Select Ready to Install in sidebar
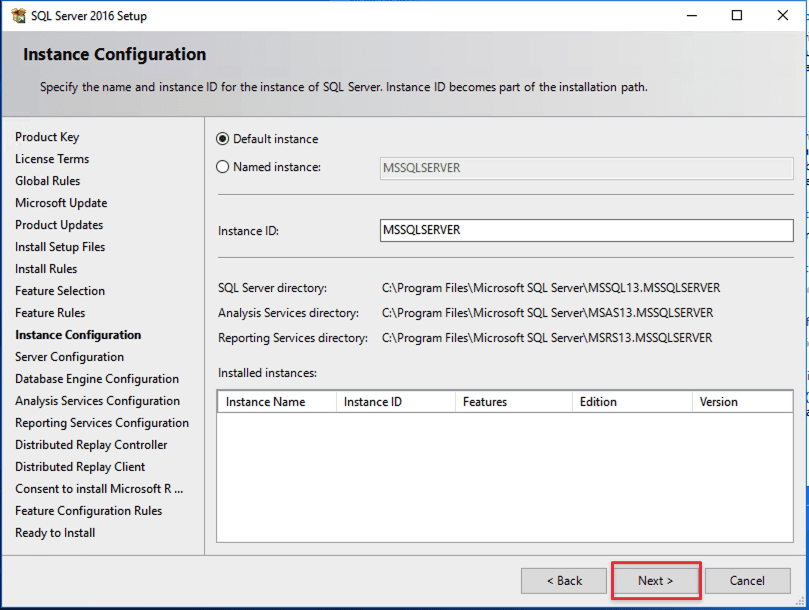Image resolution: width=809 pixels, height=610 pixels. pyautogui.click(x=55, y=533)
